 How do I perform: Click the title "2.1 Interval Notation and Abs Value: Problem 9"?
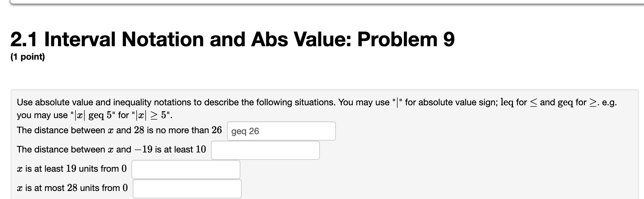pos(233,39)
